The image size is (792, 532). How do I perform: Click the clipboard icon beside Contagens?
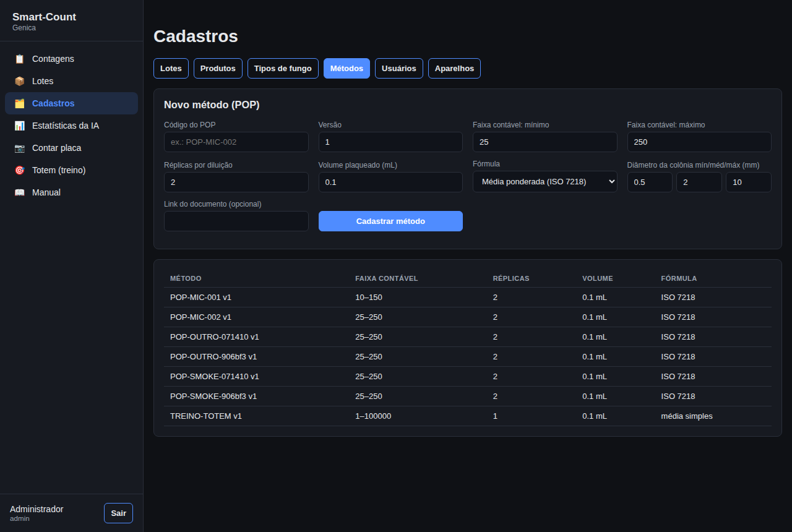pos(20,59)
